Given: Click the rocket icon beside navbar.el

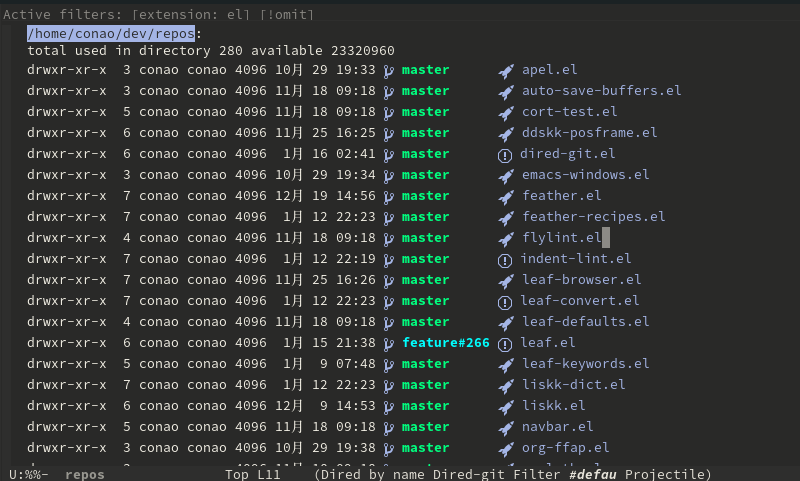Looking at the screenshot, I should pos(506,427).
